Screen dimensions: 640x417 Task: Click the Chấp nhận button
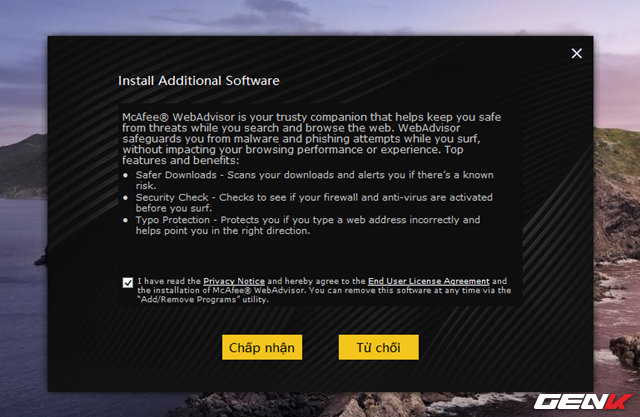(x=262, y=347)
